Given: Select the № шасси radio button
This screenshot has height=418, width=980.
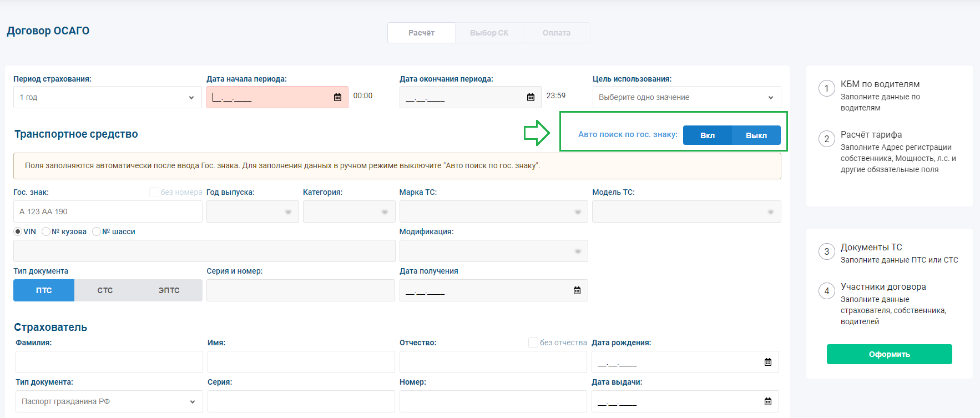Looking at the screenshot, I should pyautogui.click(x=97, y=231).
